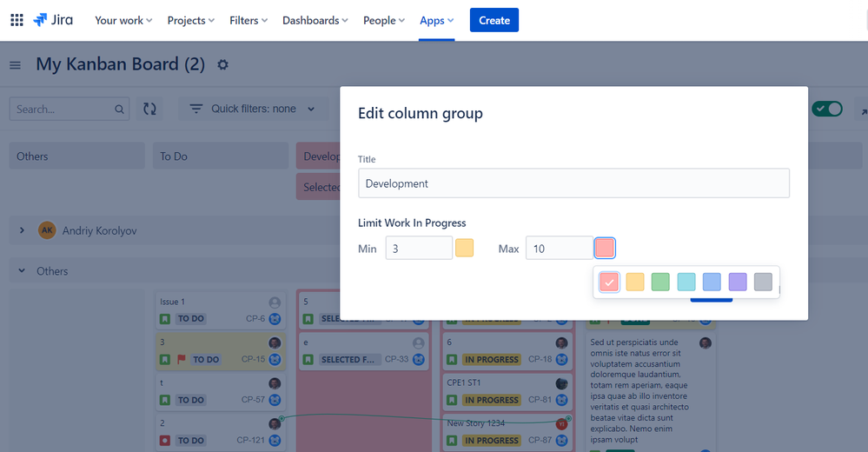Click the CP-15 issue key

click(253, 359)
